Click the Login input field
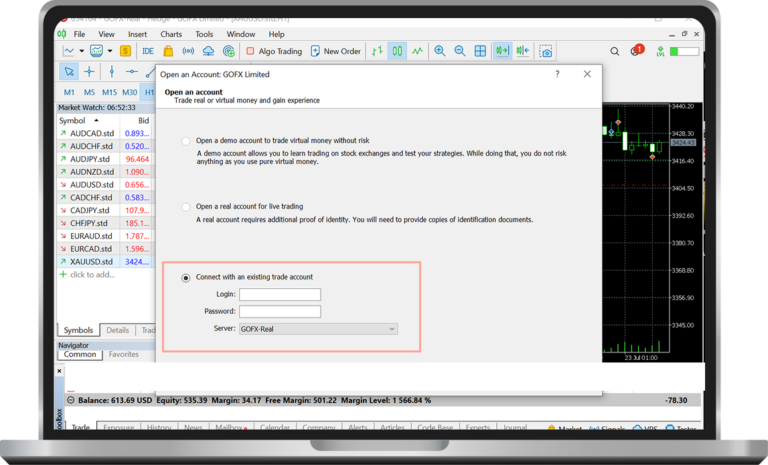Image resolution: width=768 pixels, height=465 pixels. [x=280, y=294]
